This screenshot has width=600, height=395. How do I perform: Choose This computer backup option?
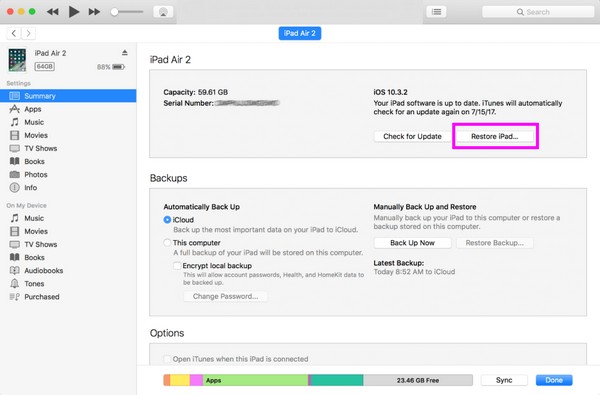point(167,243)
